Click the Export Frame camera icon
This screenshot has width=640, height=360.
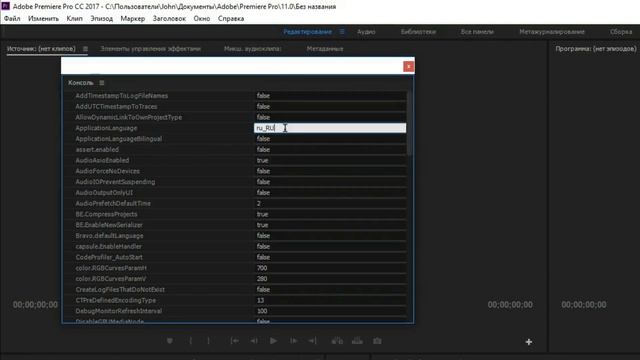[x=377, y=341]
